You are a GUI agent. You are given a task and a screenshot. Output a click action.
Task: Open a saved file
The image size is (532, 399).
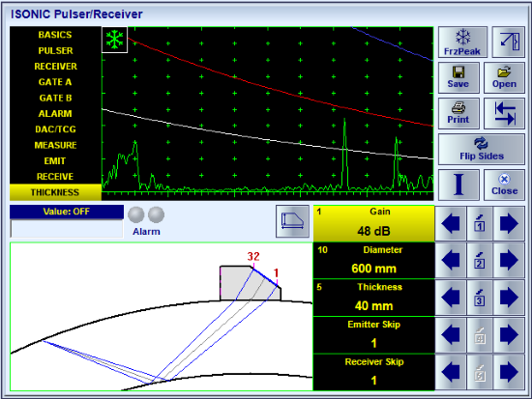point(504,77)
